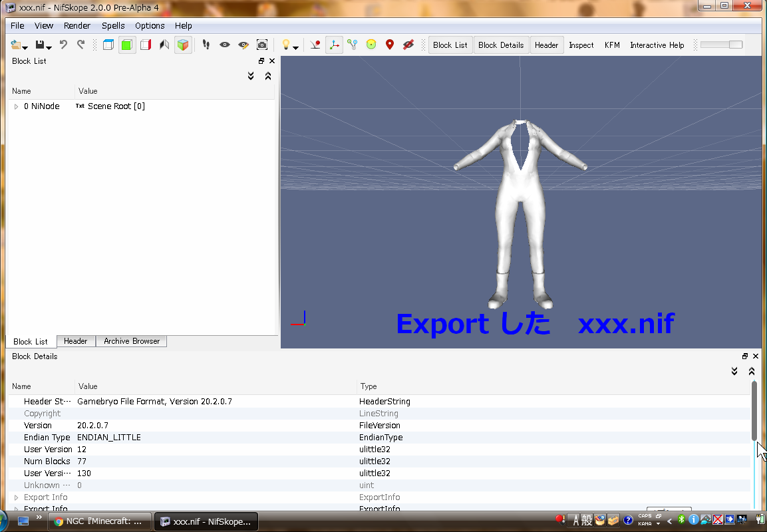Image resolution: width=767 pixels, height=532 pixels.
Task: Toggle the Perspective colored cube icon
Action: (x=183, y=45)
